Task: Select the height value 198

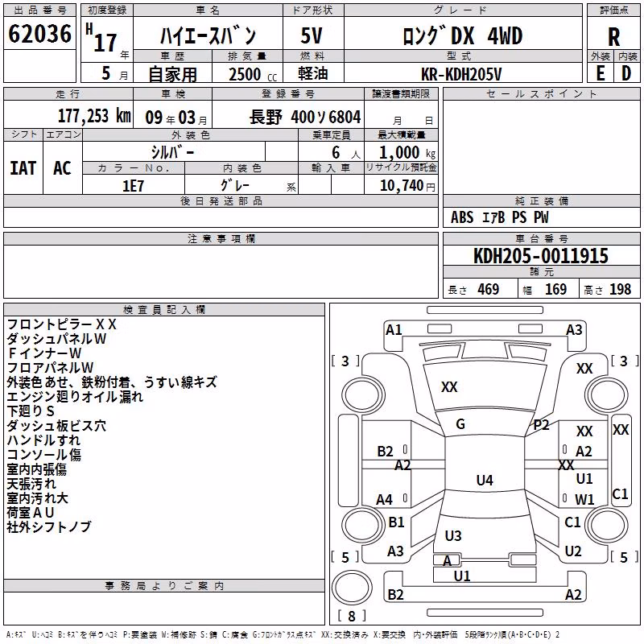Action: (620, 290)
